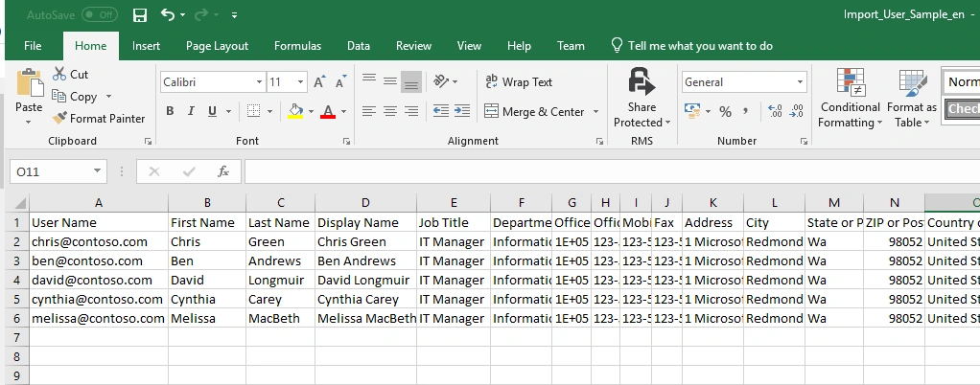Image resolution: width=980 pixels, height=385 pixels.
Task: Align text right
Action: (411, 111)
